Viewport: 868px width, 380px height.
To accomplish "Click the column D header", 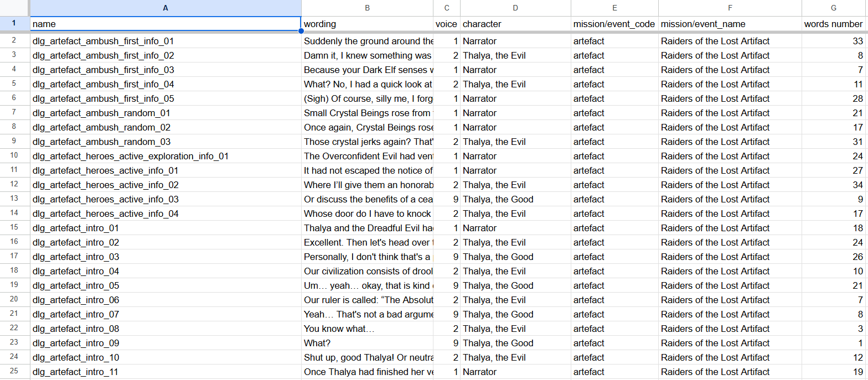I will [x=515, y=8].
